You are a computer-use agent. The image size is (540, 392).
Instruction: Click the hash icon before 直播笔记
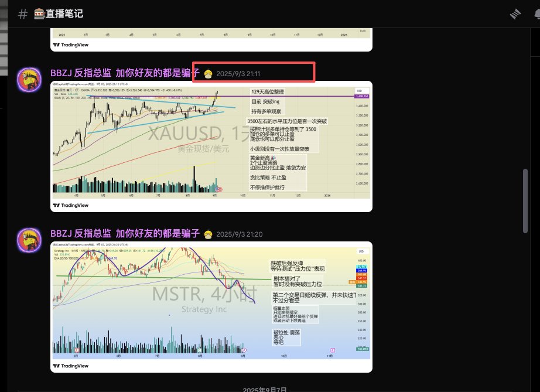click(23, 14)
